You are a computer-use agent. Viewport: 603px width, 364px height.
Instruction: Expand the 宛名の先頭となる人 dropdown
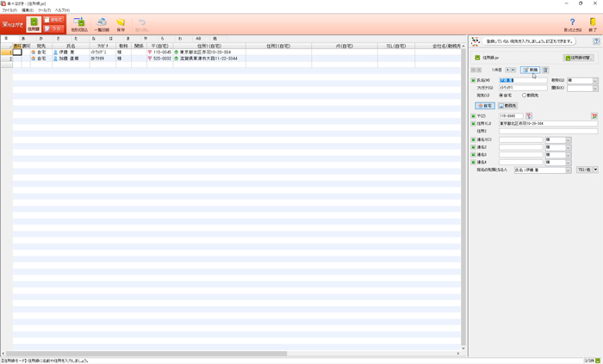(x=568, y=170)
